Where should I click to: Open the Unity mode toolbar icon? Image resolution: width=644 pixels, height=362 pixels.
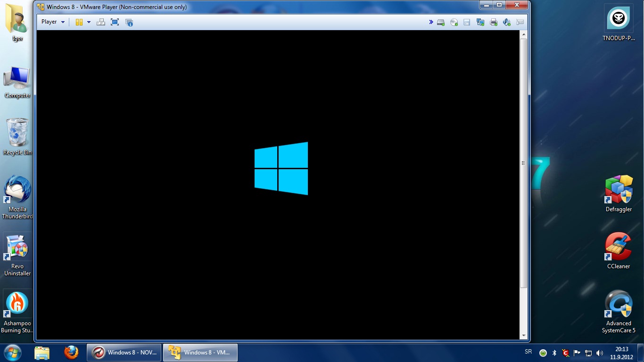point(129,22)
